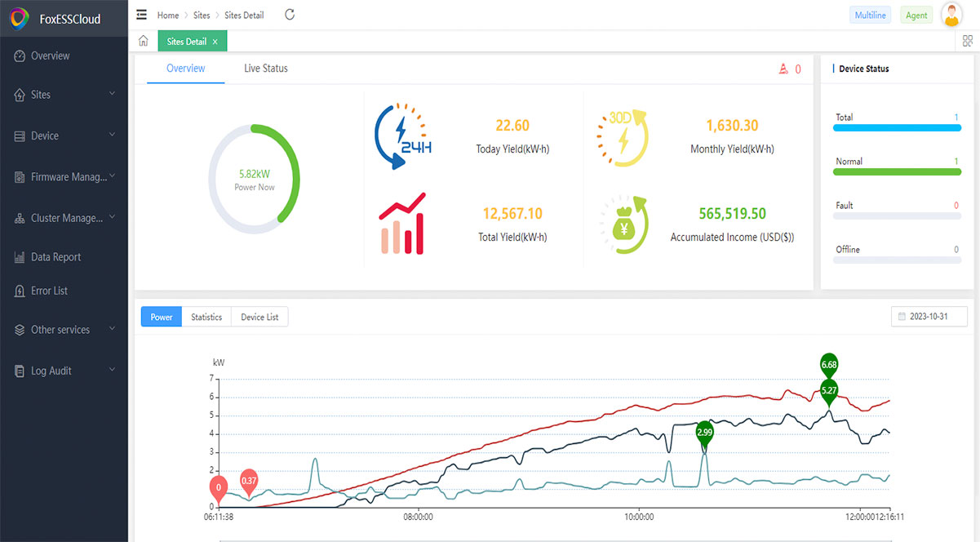Click the Agent button

coord(916,16)
